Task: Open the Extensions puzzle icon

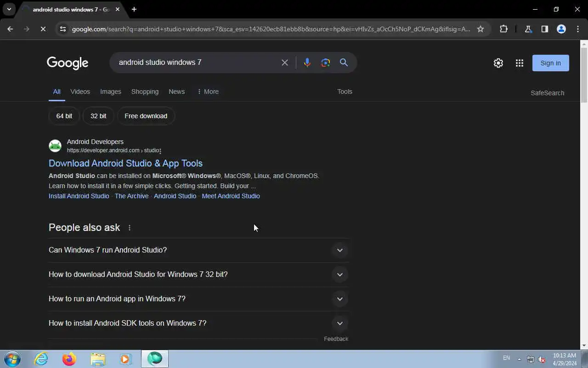Action: [503, 29]
